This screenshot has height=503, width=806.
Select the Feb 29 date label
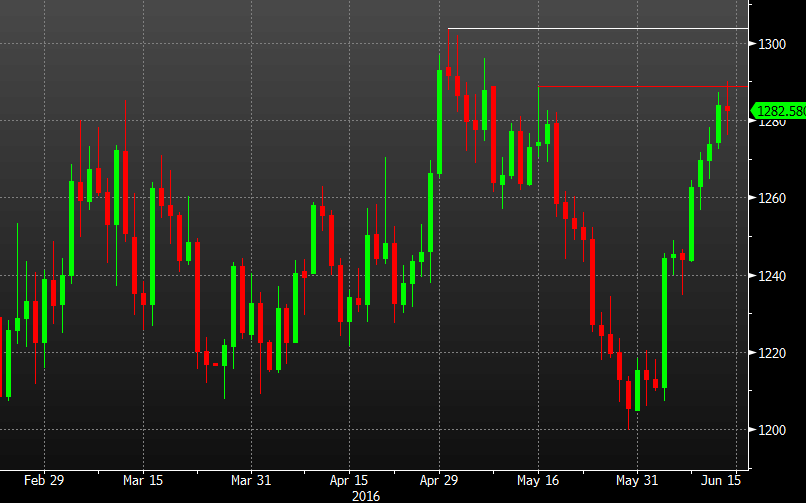pos(44,480)
